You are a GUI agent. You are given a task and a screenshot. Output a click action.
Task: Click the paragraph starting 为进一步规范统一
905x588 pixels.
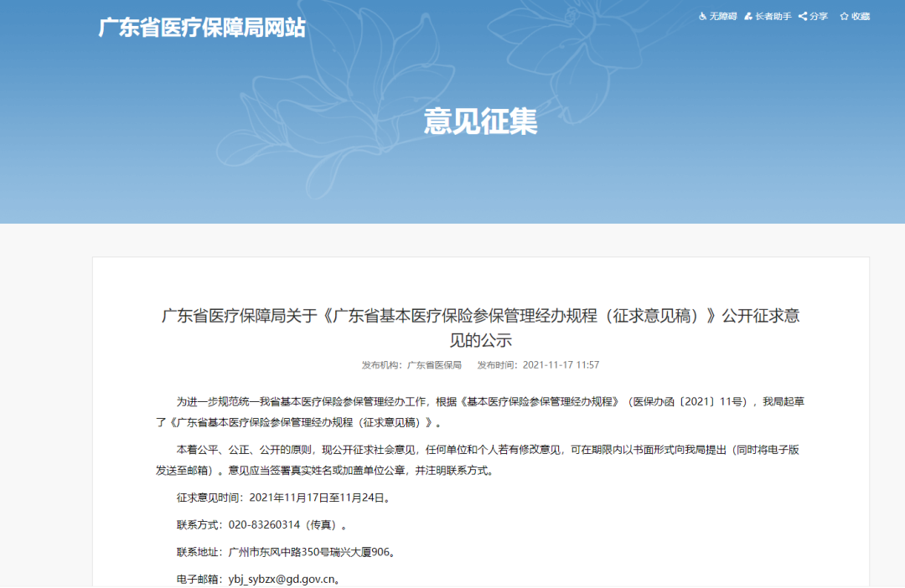(x=480, y=412)
